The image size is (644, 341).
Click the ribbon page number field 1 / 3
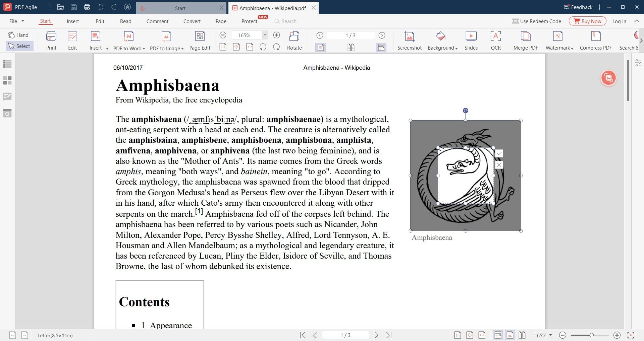tap(351, 35)
